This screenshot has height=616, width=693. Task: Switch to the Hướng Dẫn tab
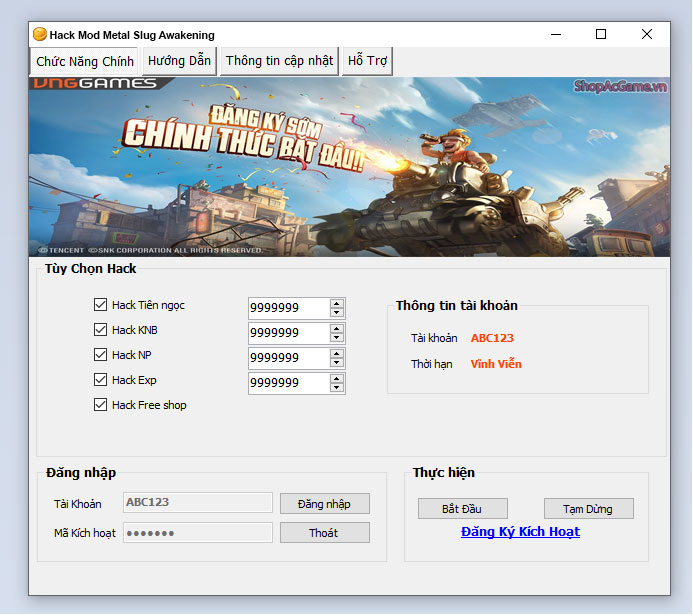[x=179, y=61]
